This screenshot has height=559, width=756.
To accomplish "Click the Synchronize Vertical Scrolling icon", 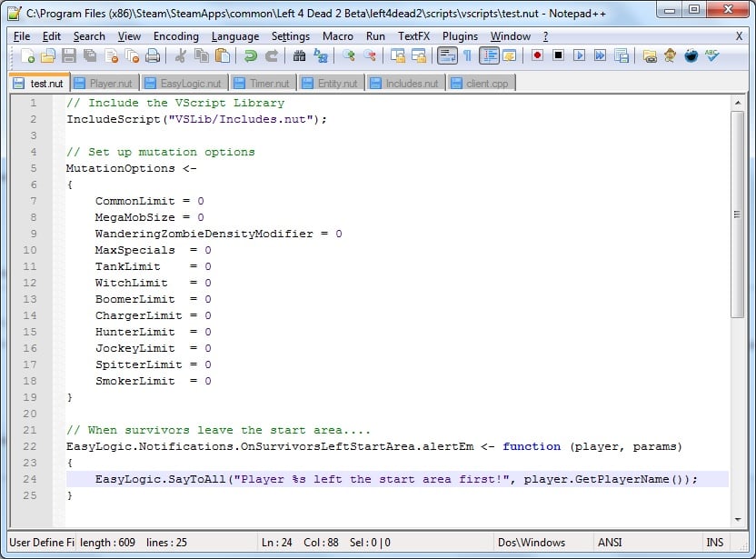I will pyautogui.click(x=397, y=56).
